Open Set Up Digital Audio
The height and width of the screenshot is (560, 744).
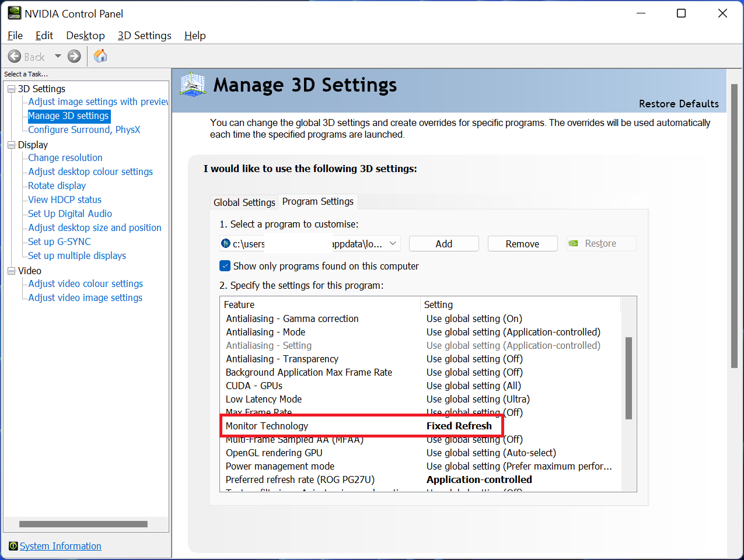pyautogui.click(x=70, y=213)
